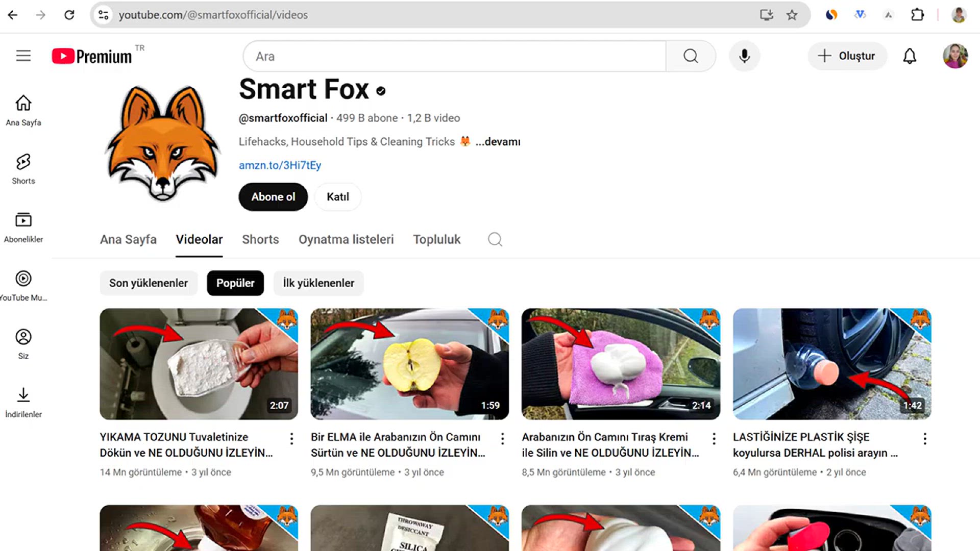
Task: Switch to Videolar tab
Action: coord(199,239)
